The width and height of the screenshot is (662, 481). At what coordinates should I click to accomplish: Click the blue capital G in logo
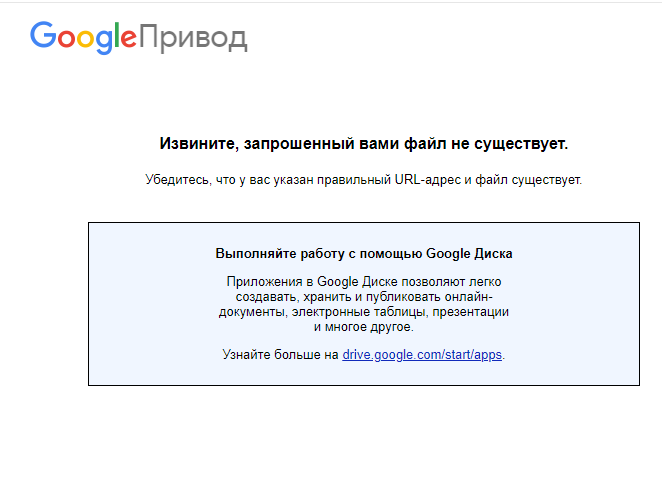click(x=43, y=35)
